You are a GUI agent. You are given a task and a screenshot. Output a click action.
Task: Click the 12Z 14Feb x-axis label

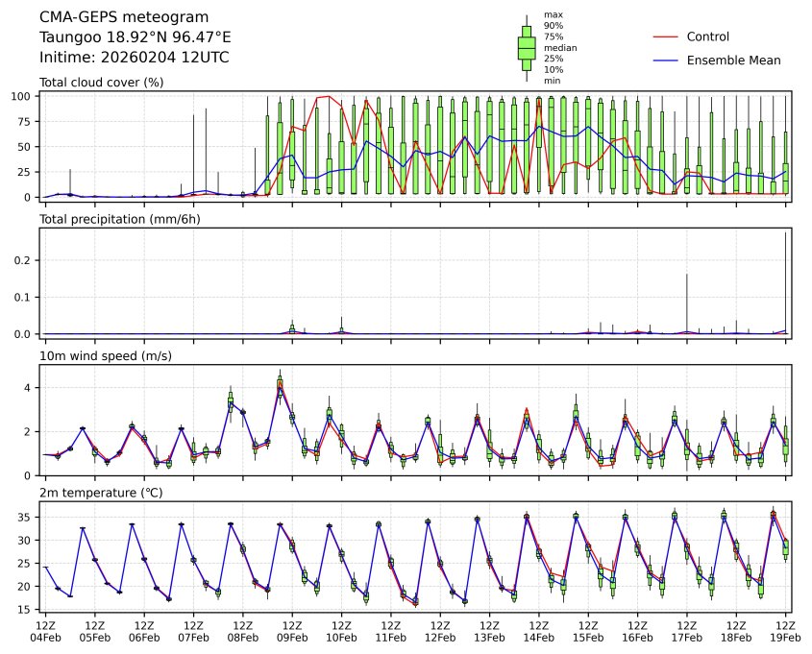click(538, 631)
